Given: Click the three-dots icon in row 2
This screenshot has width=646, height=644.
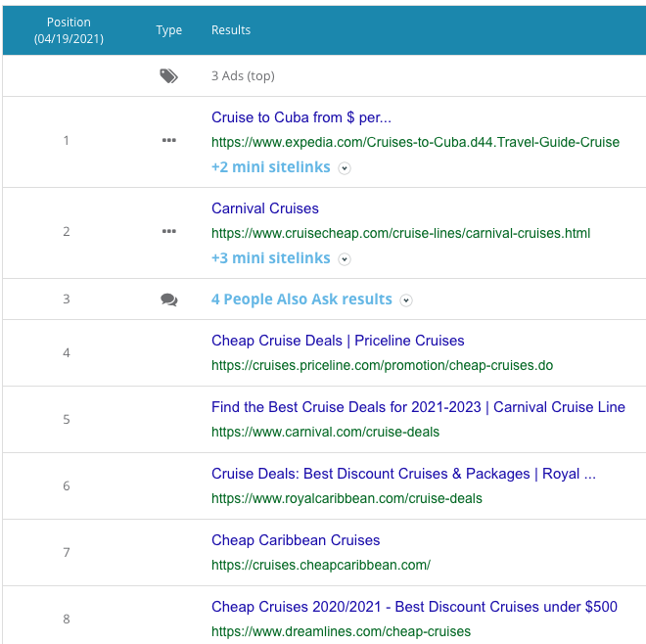Looking at the screenshot, I should click(169, 231).
